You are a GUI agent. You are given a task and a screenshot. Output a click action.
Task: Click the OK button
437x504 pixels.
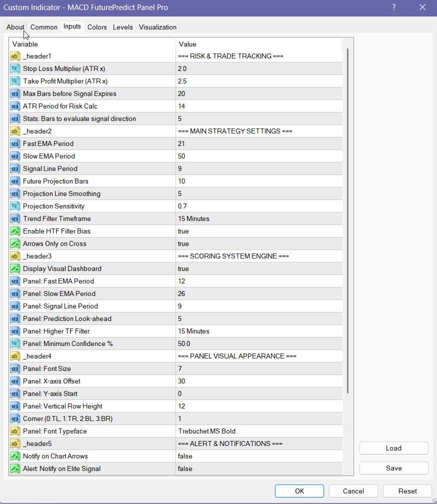point(299,491)
